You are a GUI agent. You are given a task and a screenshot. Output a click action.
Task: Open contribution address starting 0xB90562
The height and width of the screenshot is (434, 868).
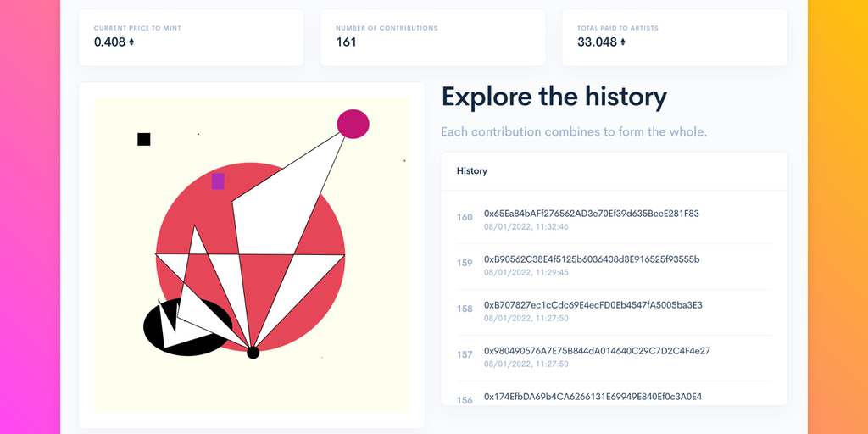[591, 259]
